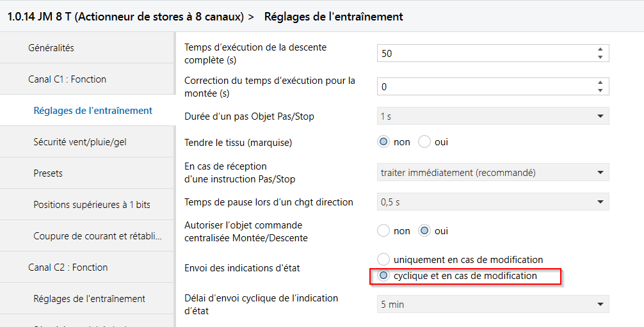The width and height of the screenshot is (644, 327).
Task: Open the Durée d'un pas dropdown
Action: click(492, 116)
